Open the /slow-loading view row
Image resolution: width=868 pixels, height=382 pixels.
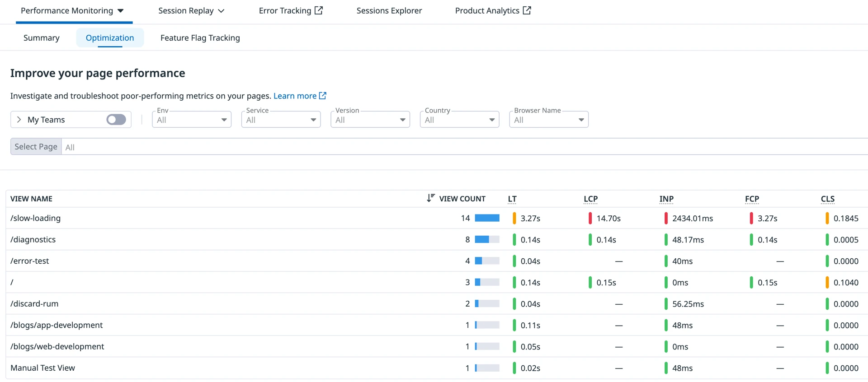coord(36,218)
